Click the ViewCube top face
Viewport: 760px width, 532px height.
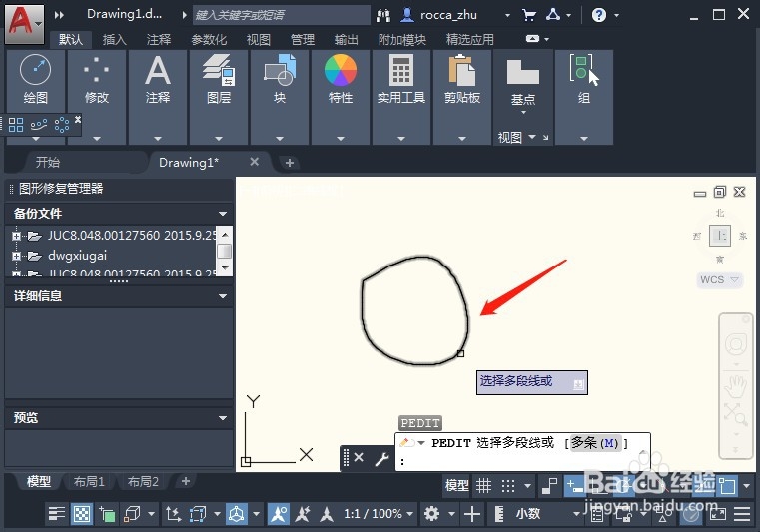720,236
